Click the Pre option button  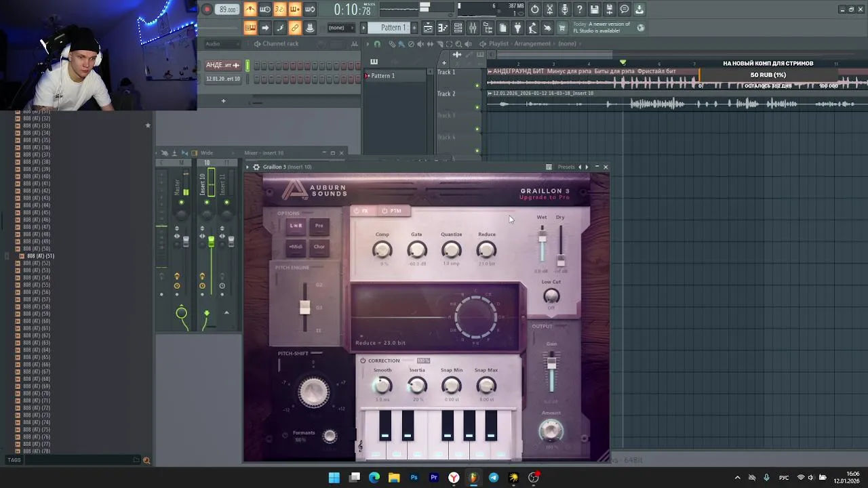[319, 226]
